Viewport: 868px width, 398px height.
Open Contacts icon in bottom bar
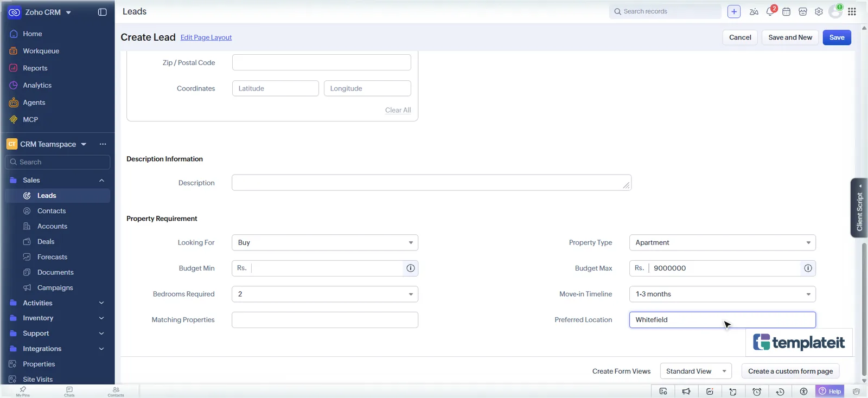click(116, 391)
